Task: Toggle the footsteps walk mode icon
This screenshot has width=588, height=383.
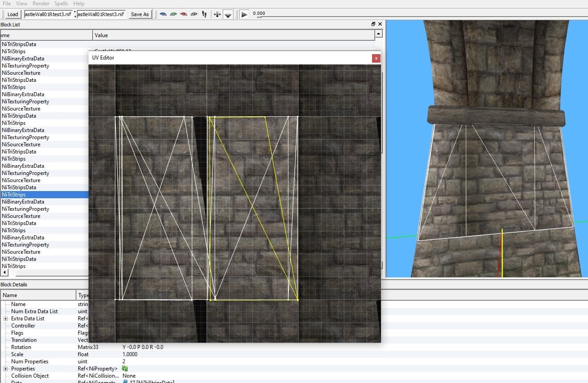Action: (x=204, y=14)
